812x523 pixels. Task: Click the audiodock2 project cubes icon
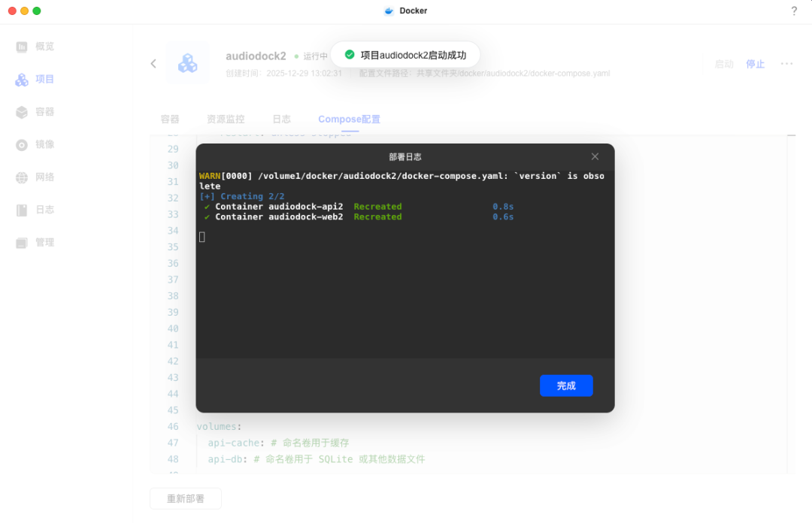pos(187,63)
